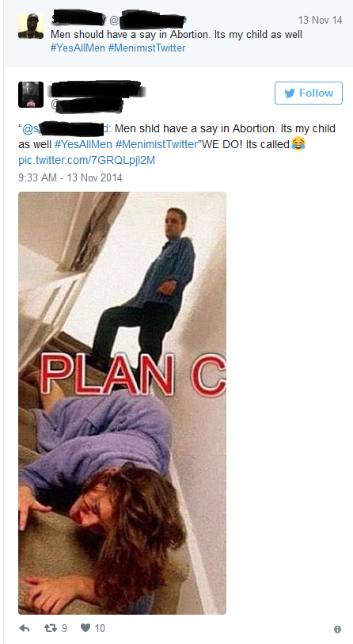This screenshot has width=353, height=644.
Task: Like the tweet with the heart icon
Action: click(85, 628)
